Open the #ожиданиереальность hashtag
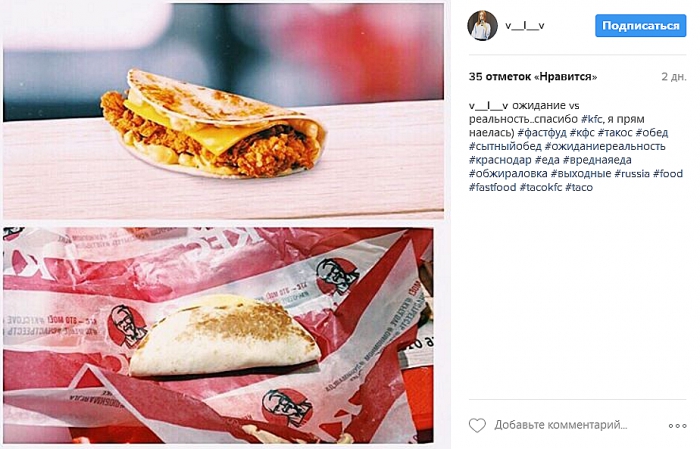The width and height of the screenshot is (700, 449). (x=605, y=146)
